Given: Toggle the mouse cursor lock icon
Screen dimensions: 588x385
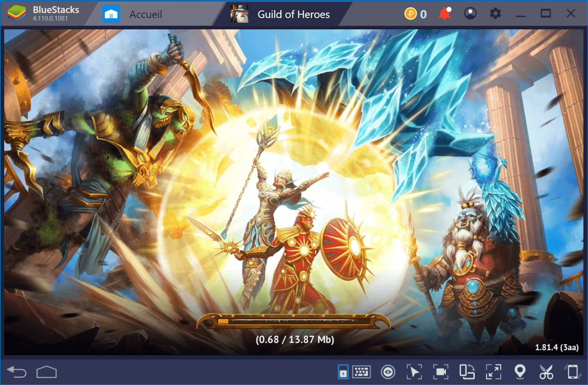Looking at the screenshot, I should [x=414, y=372].
